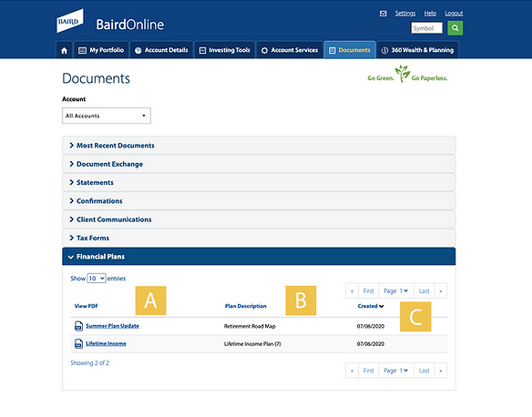The height and width of the screenshot is (417, 532).
Task: Click the BairdOnline title text
Action: pos(130,25)
